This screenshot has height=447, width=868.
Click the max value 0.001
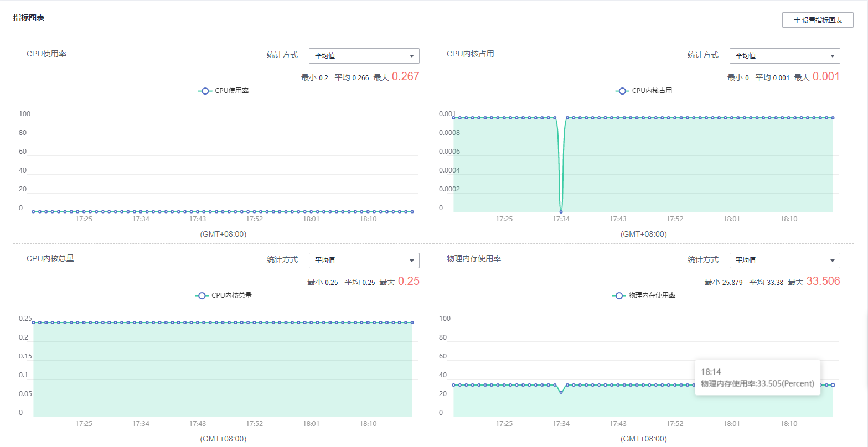tap(826, 77)
